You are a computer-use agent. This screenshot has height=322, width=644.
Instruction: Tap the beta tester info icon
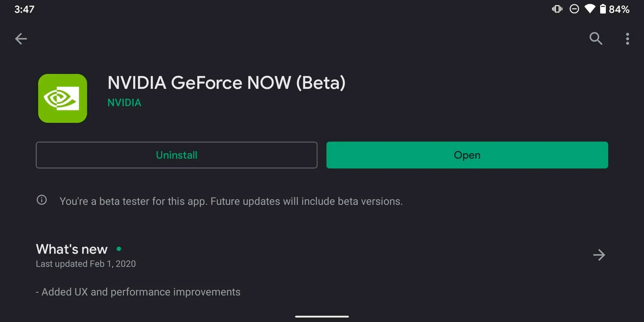42,200
